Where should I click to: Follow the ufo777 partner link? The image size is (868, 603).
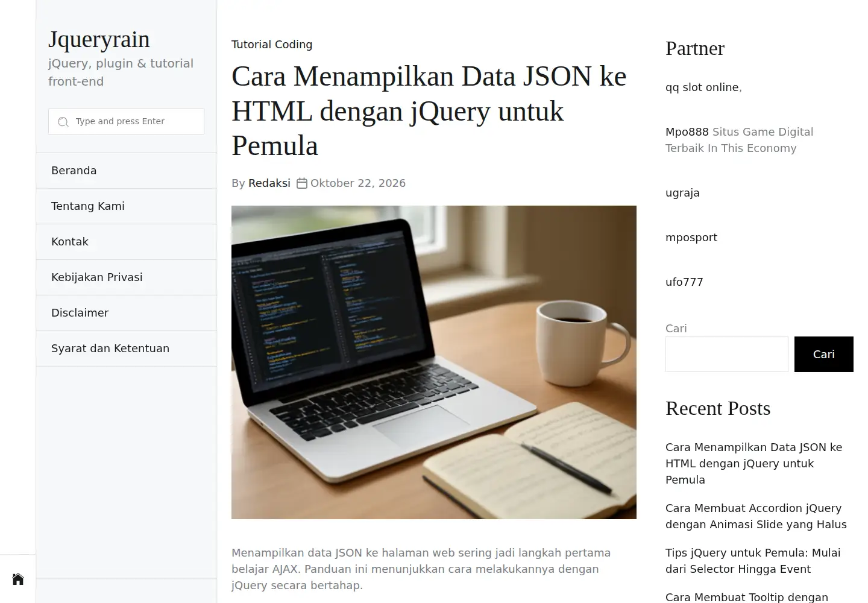pos(684,282)
